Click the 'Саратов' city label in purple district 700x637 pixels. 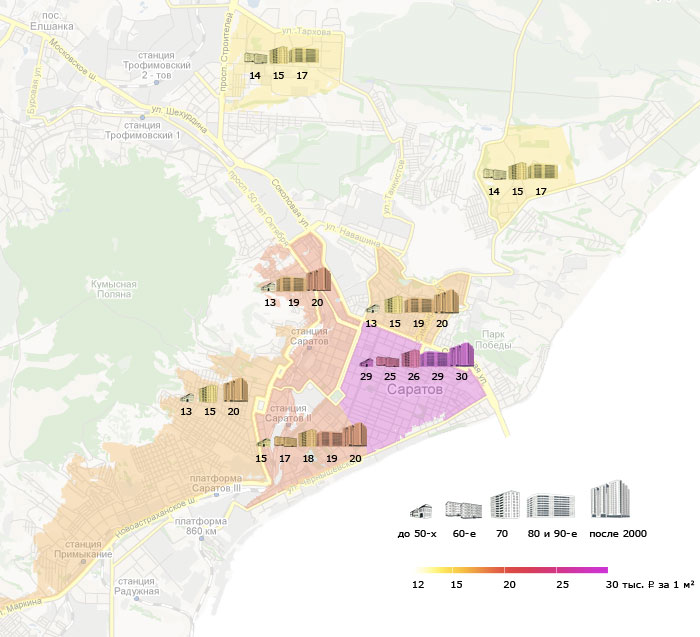click(415, 390)
